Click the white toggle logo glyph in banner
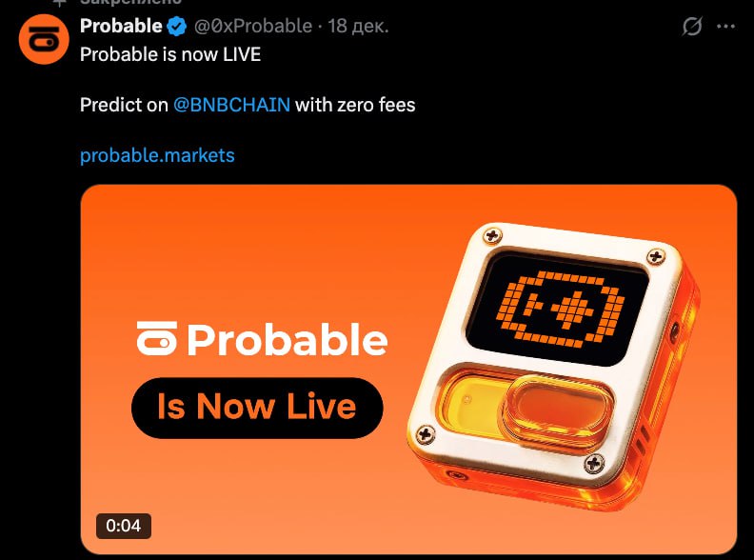Viewport: 754px width, 560px height. [x=157, y=338]
